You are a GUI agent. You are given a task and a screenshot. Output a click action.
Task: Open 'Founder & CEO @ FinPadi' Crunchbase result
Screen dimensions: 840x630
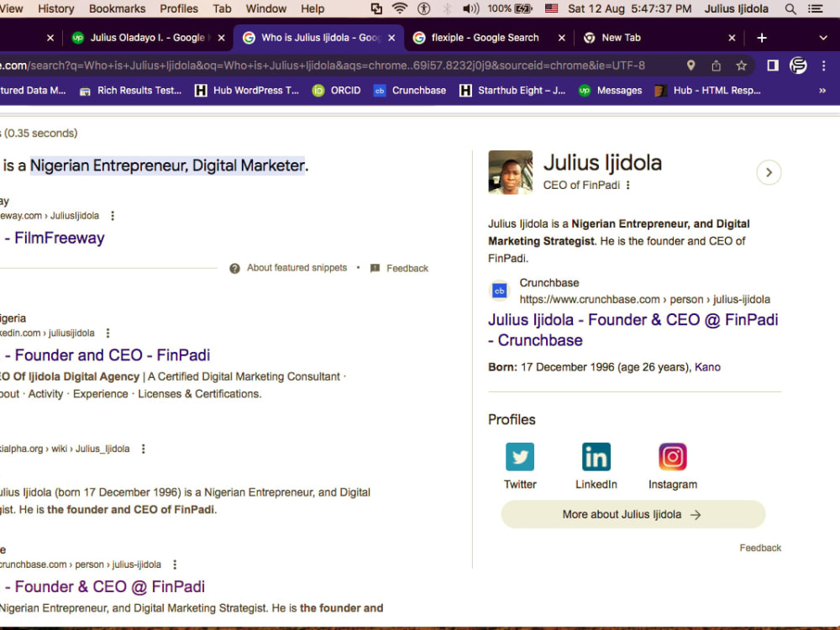pyautogui.click(x=103, y=586)
